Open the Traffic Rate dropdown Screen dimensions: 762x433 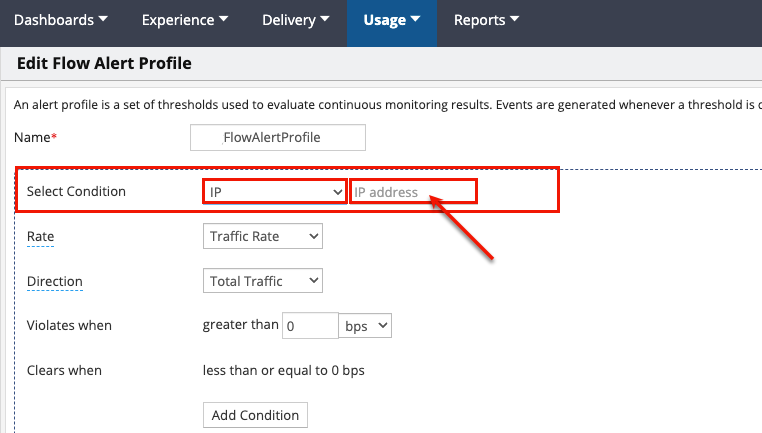tap(262, 237)
